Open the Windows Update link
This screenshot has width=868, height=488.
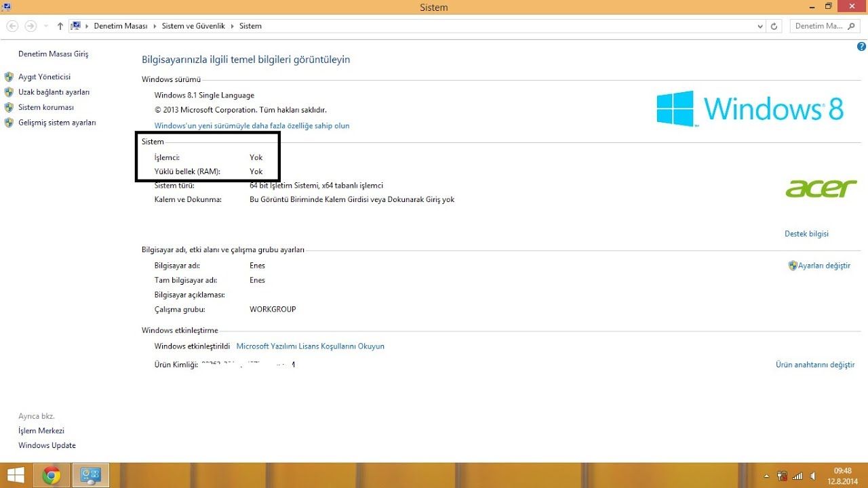pos(47,446)
